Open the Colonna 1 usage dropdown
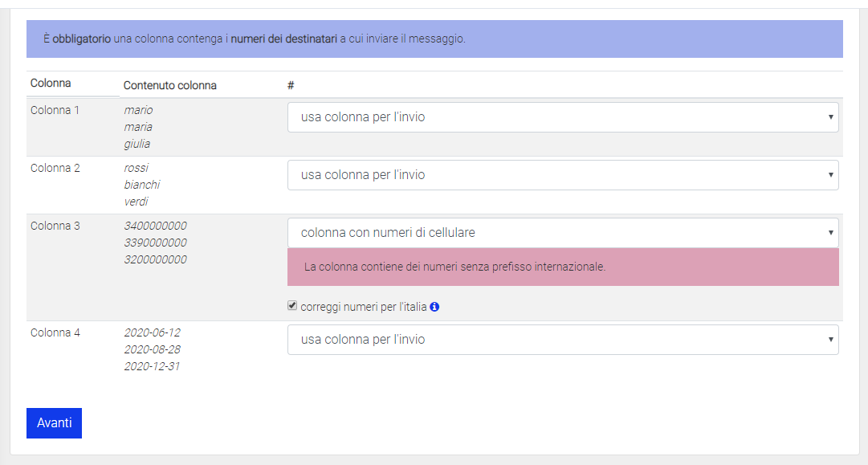 tap(562, 117)
